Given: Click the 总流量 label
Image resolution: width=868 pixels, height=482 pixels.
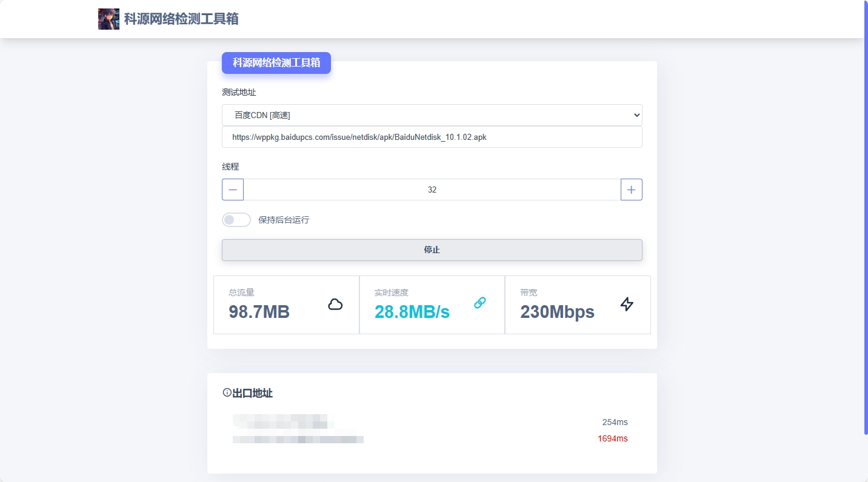Looking at the screenshot, I should coord(241,292).
